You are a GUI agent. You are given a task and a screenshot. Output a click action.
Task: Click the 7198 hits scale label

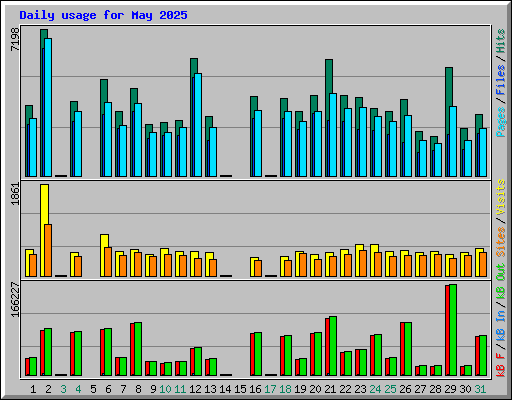[x=15, y=39]
